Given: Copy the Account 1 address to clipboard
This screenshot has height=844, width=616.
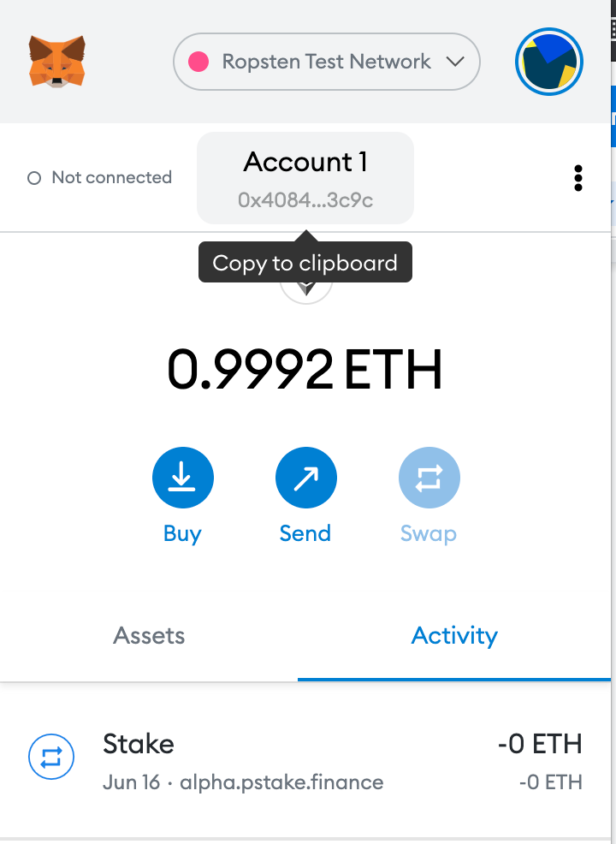Looking at the screenshot, I should pos(305,178).
